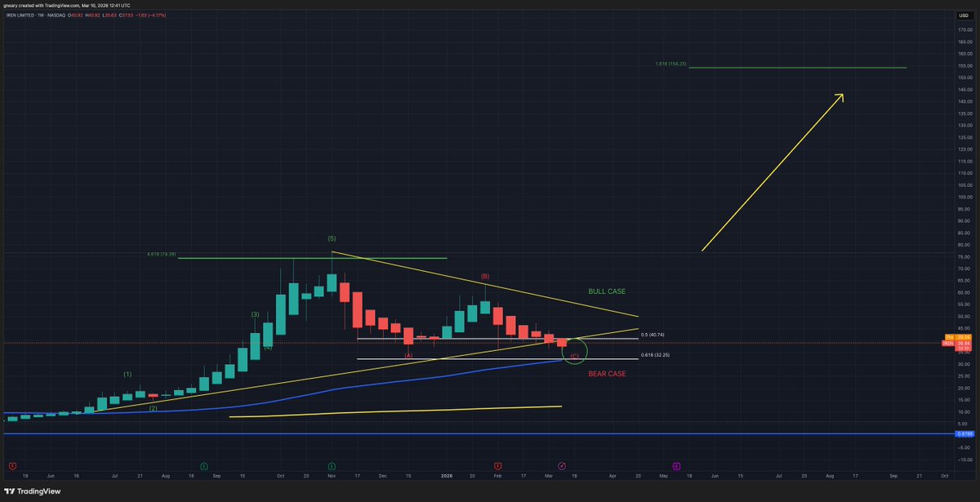980x502 pixels.
Task: Click the 2026 year label on time axis
Action: coord(446,474)
